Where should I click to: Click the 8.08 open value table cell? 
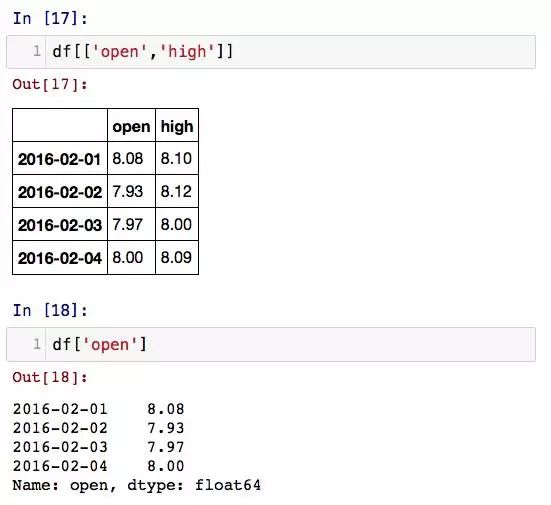click(x=131, y=158)
